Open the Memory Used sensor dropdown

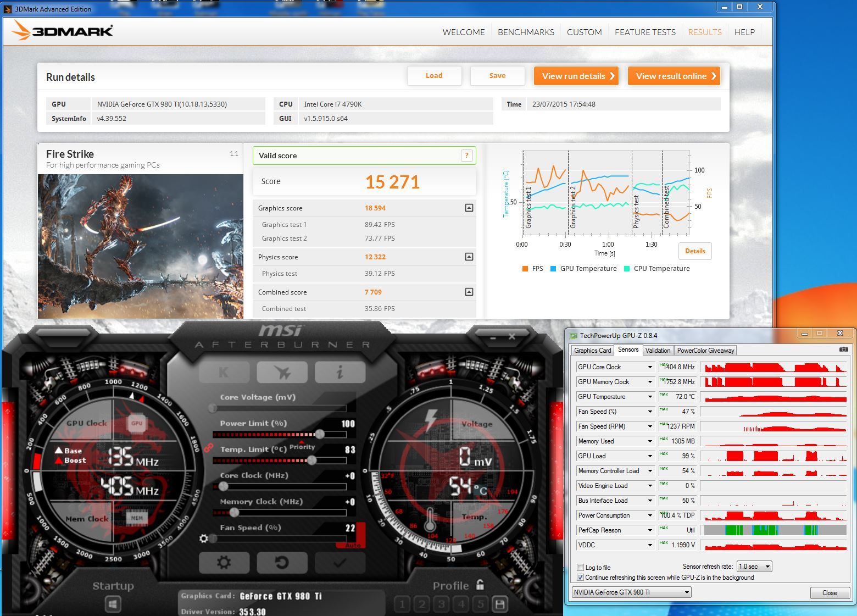(x=650, y=441)
